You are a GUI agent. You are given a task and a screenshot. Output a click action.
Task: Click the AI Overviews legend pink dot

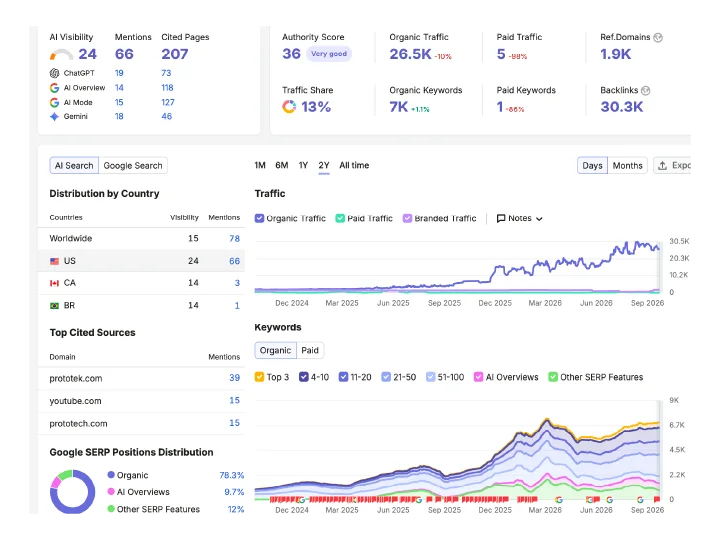click(111, 492)
